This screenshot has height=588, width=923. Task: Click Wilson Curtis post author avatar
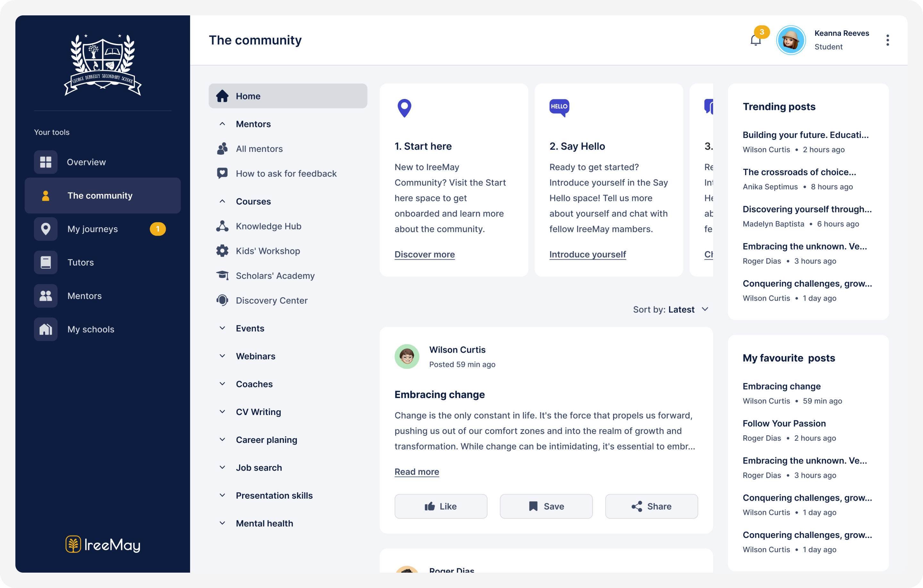407,356
